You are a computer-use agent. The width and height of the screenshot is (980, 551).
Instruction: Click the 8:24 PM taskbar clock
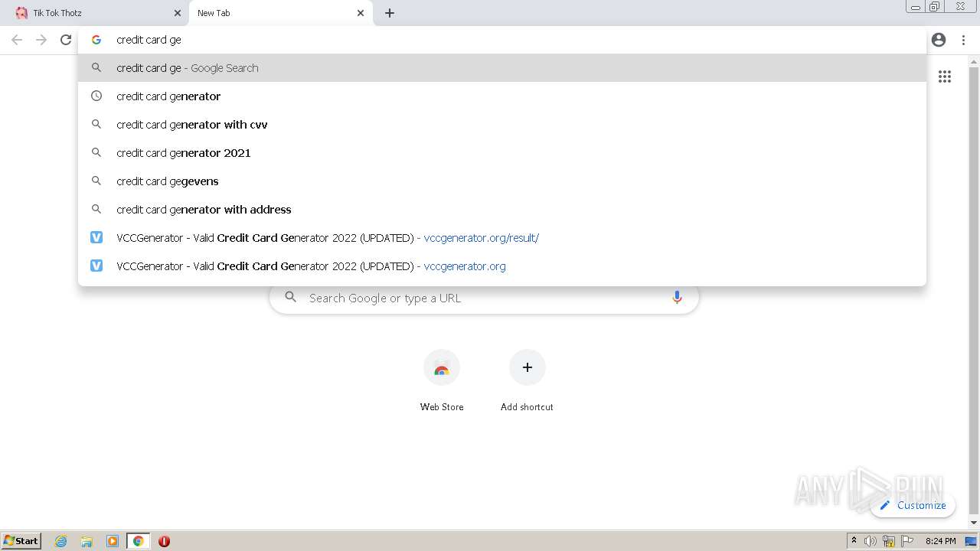tap(941, 541)
